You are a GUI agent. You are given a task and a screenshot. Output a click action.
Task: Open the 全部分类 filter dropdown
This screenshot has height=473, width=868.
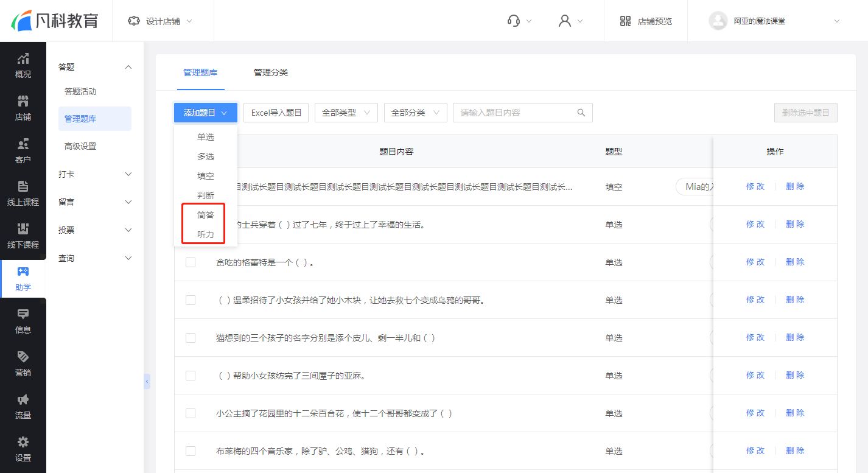pyautogui.click(x=416, y=113)
